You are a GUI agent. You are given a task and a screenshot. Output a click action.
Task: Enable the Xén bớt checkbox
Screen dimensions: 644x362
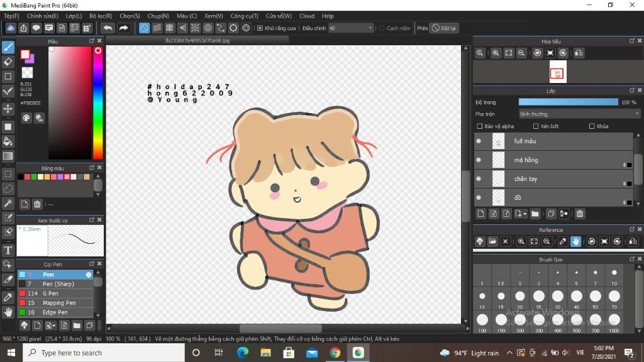tap(536, 126)
